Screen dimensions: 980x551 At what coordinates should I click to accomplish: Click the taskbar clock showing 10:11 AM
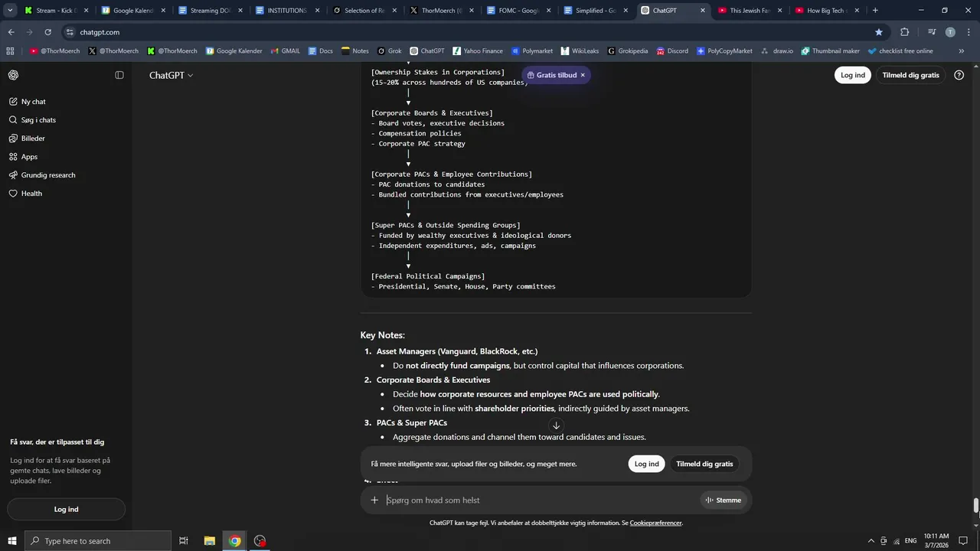click(936, 541)
